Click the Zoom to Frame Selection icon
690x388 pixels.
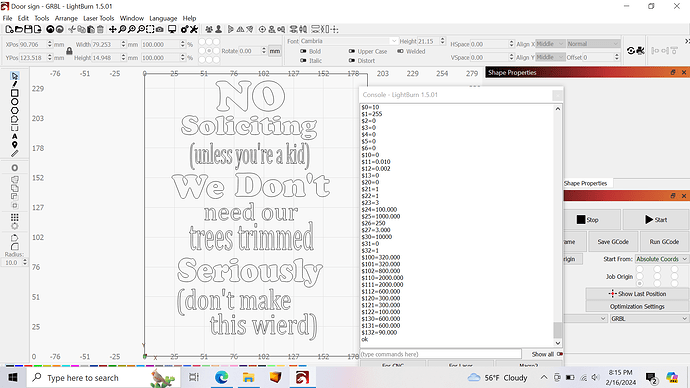click(x=150, y=29)
